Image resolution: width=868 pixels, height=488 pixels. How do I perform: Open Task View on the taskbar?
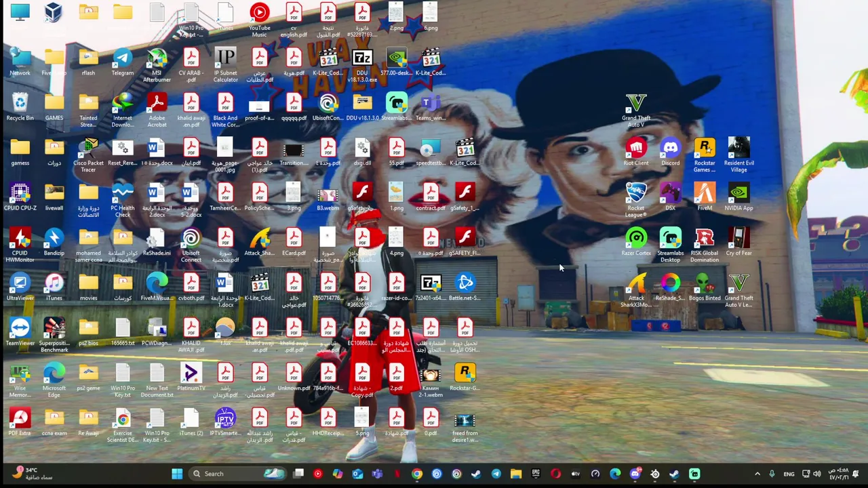click(298, 474)
